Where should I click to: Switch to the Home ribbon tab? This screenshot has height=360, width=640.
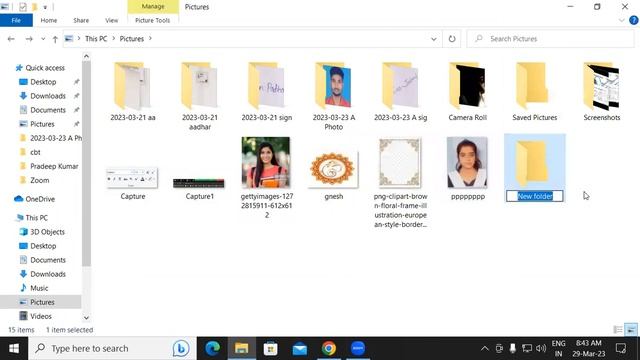[49, 20]
